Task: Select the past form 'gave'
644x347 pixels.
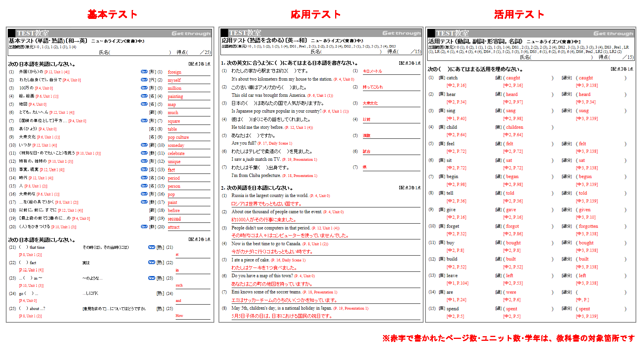Action: pyautogui.click(x=511, y=210)
